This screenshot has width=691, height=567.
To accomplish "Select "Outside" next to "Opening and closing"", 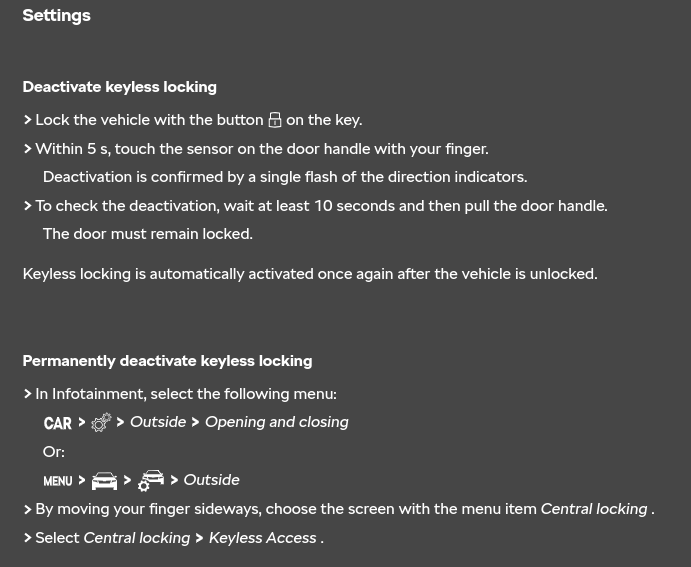I will click(x=157, y=422).
